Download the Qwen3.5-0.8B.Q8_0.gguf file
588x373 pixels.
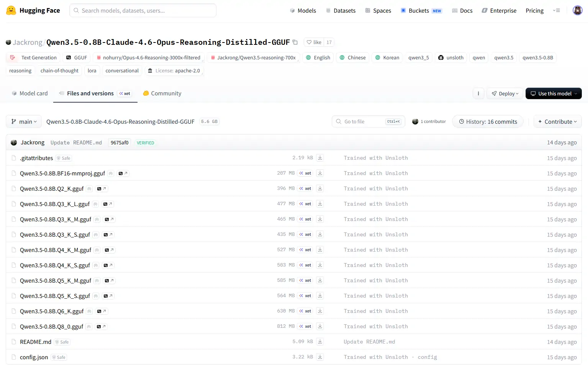[x=320, y=326]
